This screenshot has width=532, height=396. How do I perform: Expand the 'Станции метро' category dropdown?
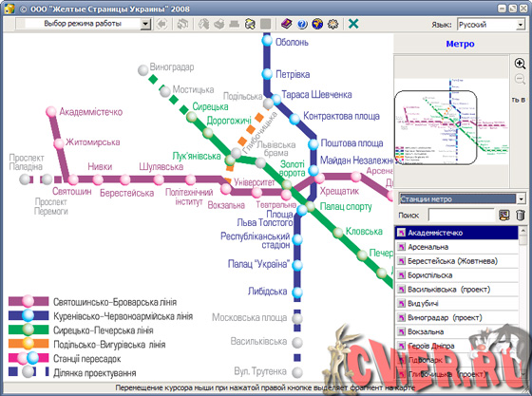click(522, 199)
